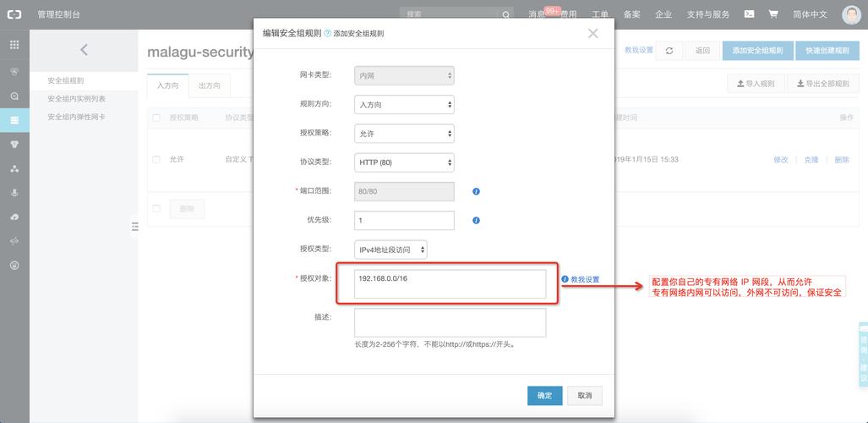
Task: Open the shopping cart icon
Action: pyautogui.click(x=772, y=14)
